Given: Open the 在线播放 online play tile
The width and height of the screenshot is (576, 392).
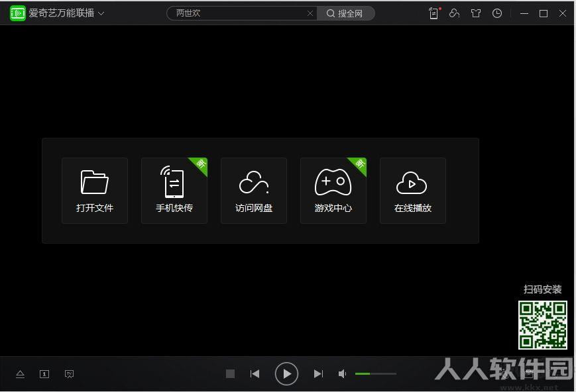Looking at the screenshot, I should tap(413, 191).
